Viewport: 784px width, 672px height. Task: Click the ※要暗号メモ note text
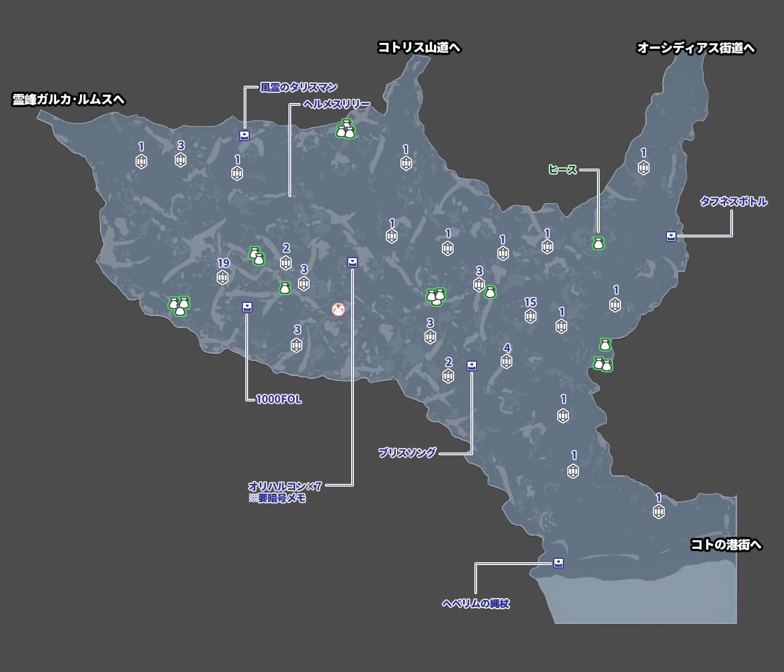(x=277, y=498)
